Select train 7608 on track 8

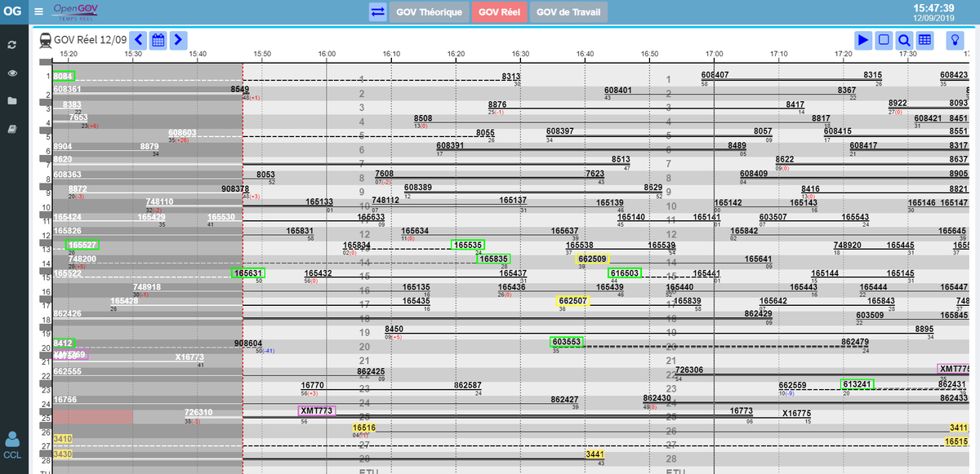point(384,174)
